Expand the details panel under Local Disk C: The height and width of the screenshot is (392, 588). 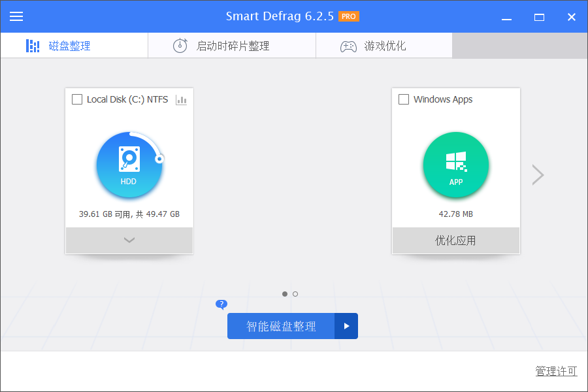(129, 240)
